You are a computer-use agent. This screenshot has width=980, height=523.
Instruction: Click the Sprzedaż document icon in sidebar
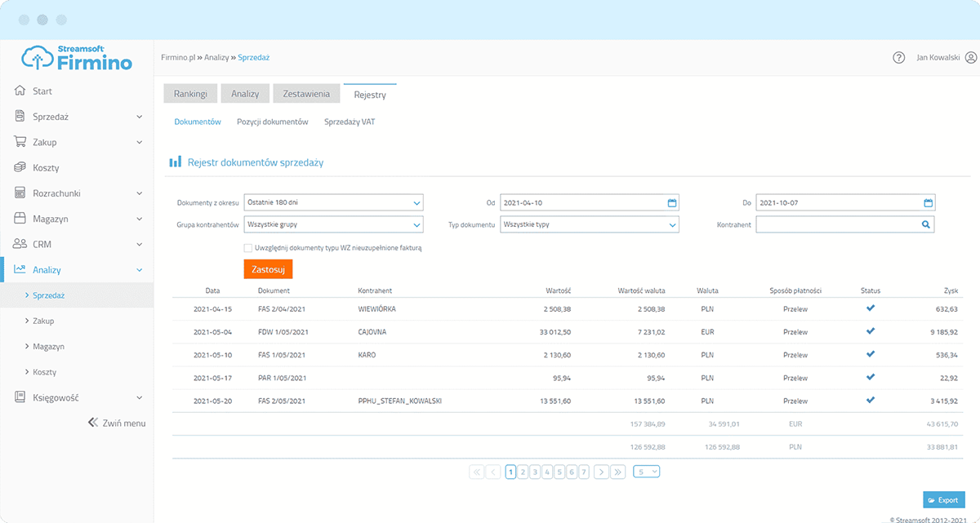[20, 117]
